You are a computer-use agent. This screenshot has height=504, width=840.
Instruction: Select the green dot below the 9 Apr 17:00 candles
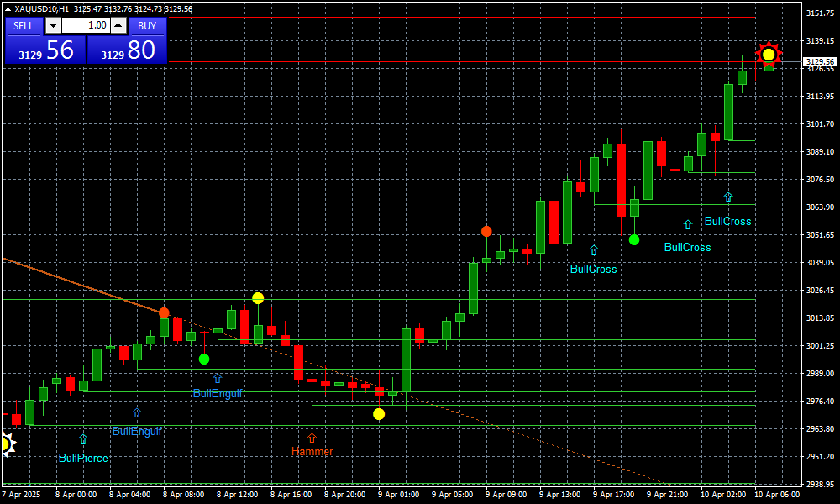634,240
